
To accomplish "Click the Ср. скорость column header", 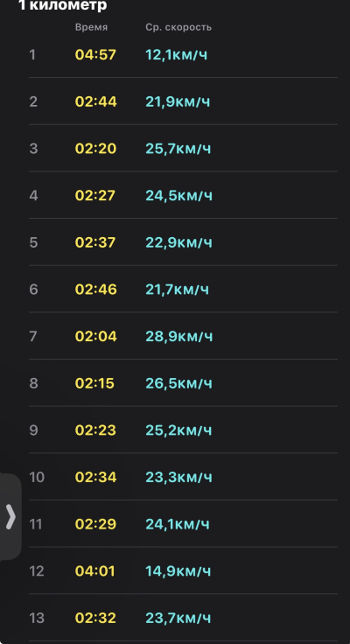I will pos(178,27).
